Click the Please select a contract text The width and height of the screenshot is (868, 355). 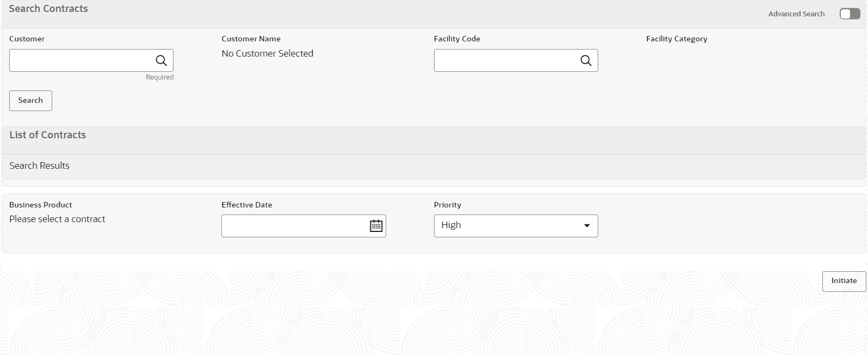[x=57, y=219]
